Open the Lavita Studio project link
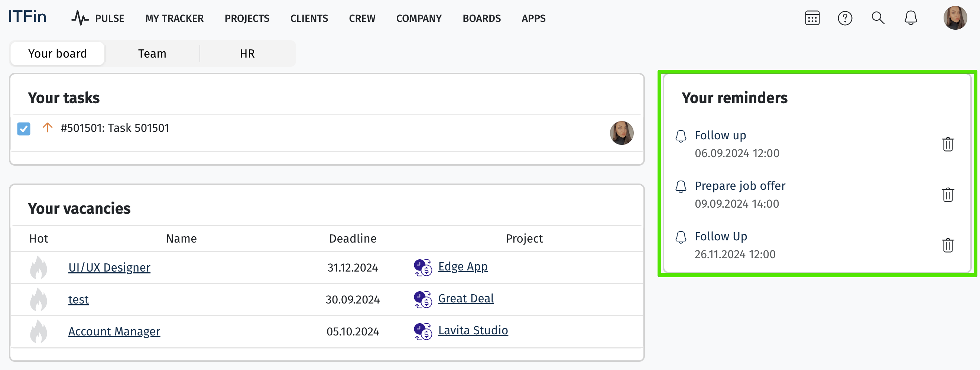980x370 pixels. pos(473,331)
